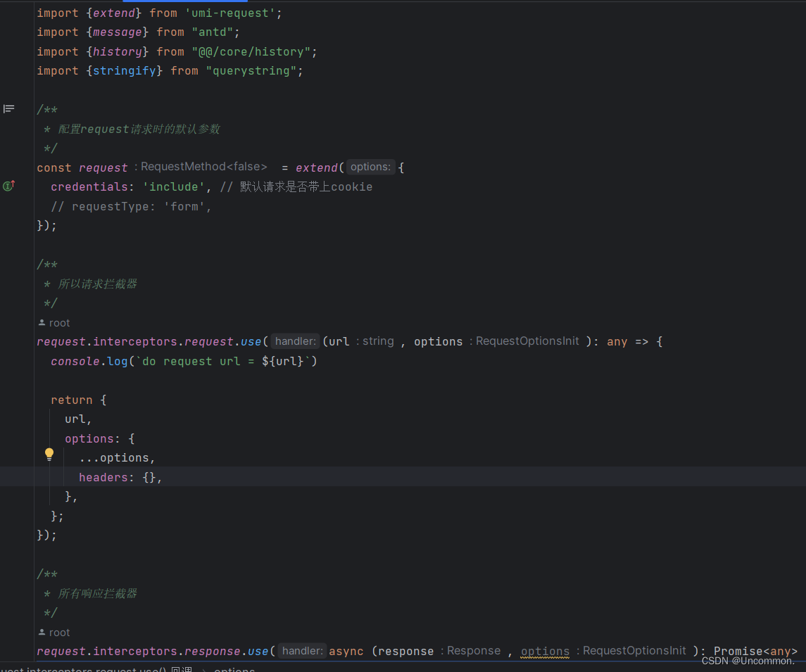806x672 pixels.
Task: Click the 'async' keyword in response handler
Action: 346,652
